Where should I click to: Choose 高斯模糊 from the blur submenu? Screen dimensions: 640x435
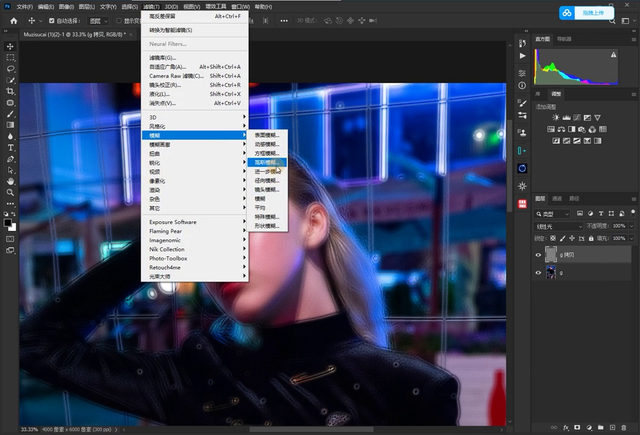point(267,161)
